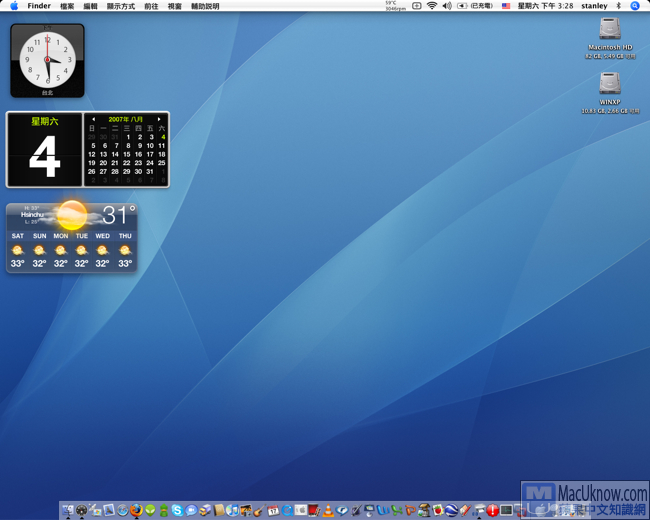Click the Bluetooth icon in menu bar
Viewport: 650px width, 520px height.
pos(618,6)
